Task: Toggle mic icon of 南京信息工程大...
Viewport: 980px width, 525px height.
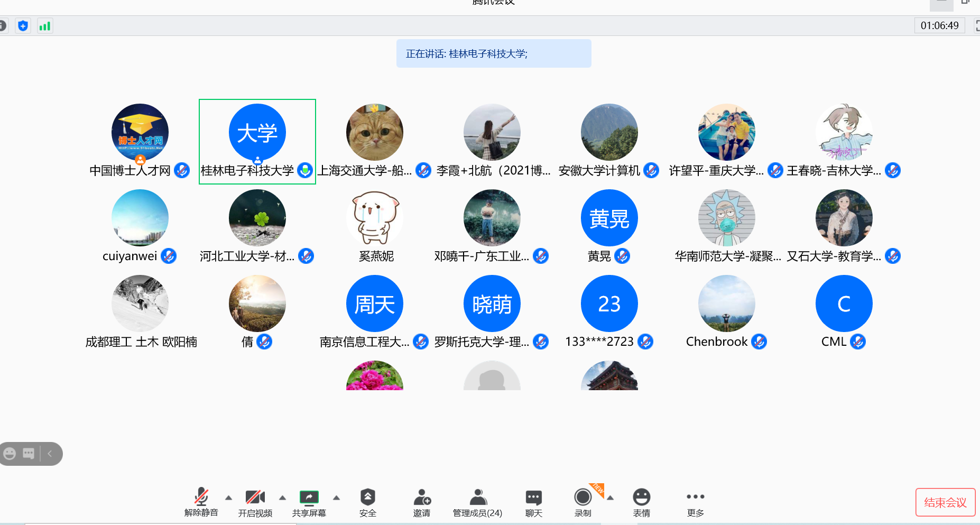Action: pyautogui.click(x=421, y=342)
